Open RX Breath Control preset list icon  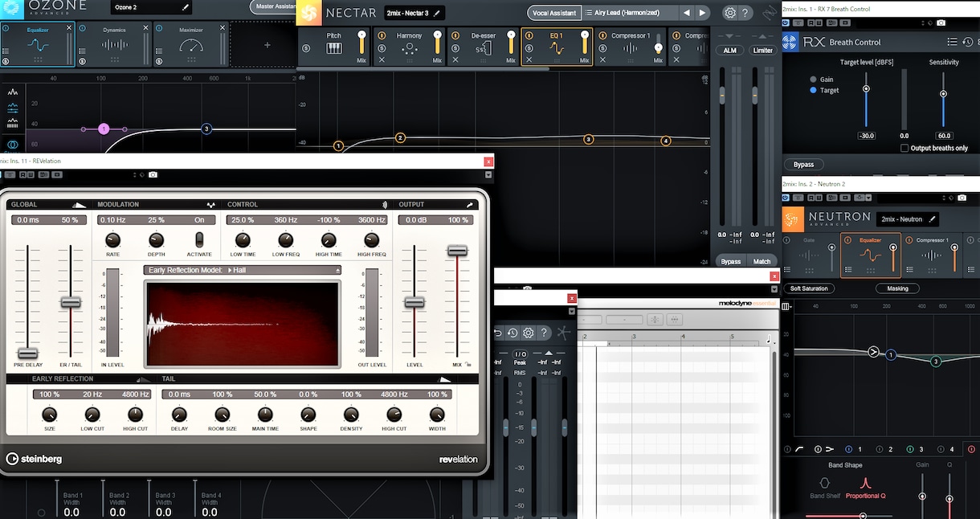952,42
